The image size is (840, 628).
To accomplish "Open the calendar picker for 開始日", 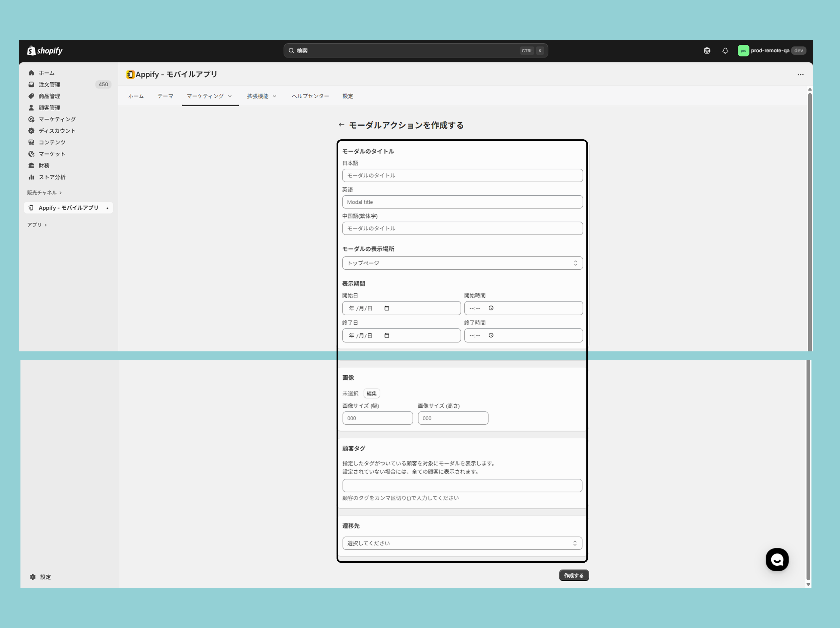I will tap(387, 308).
